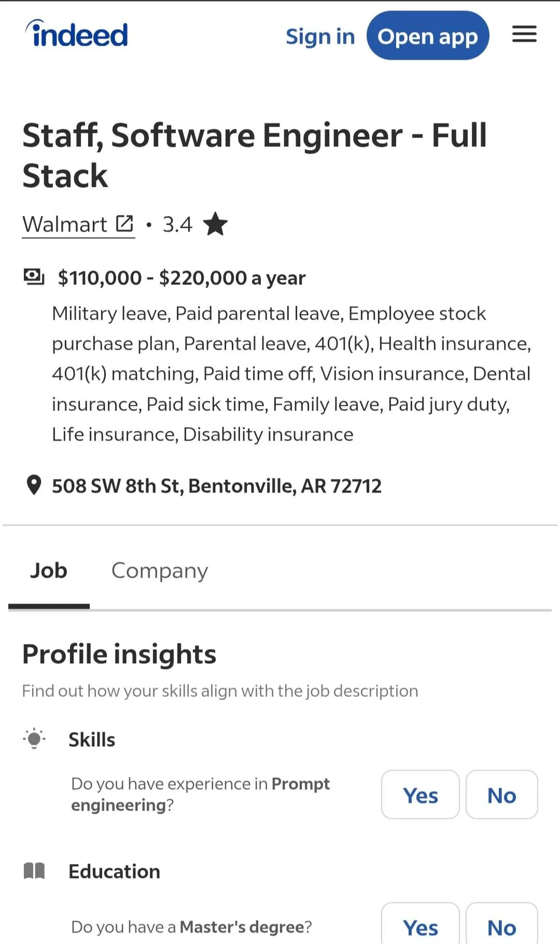560x944 pixels.
Task: Tap the Open app button
Action: pyautogui.click(x=427, y=36)
